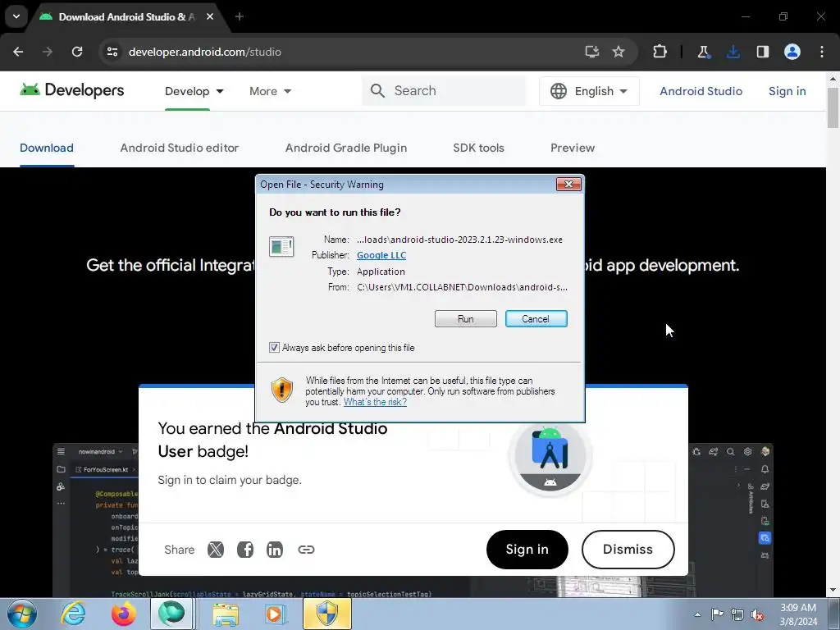Show hidden system tray icons arrow

click(697, 614)
